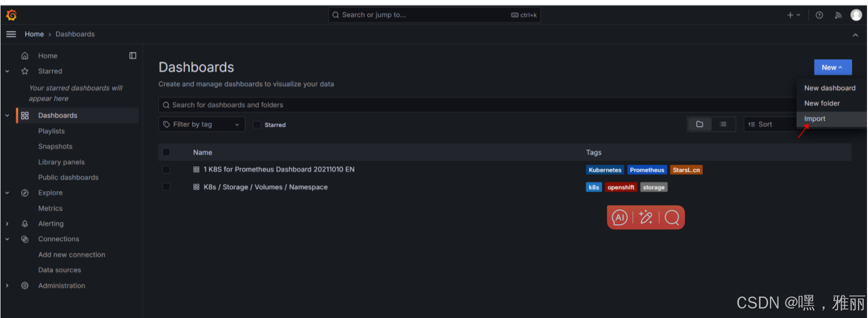Click the dashboard icon beside 1 K8S row

coord(196,170)
